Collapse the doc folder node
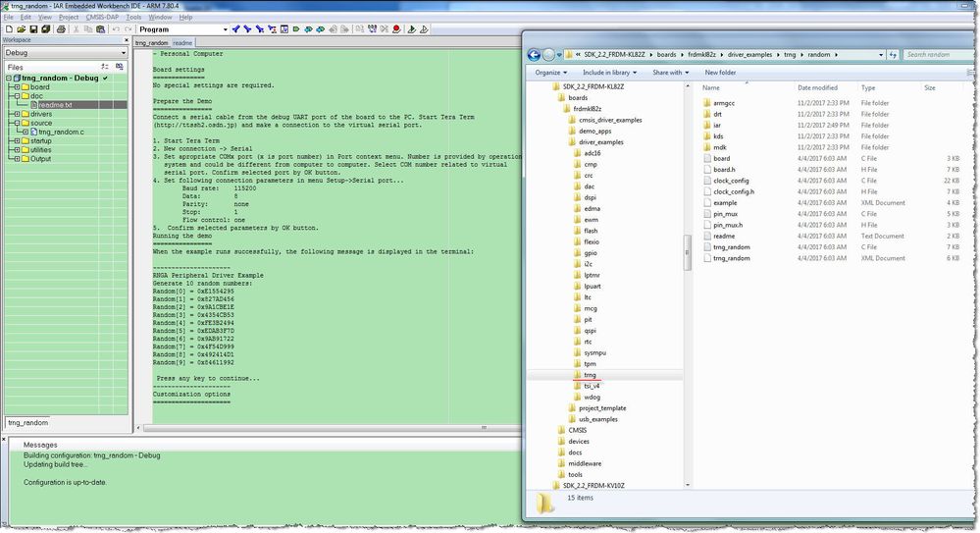The image size is (980, 533). tap(17, 96)
